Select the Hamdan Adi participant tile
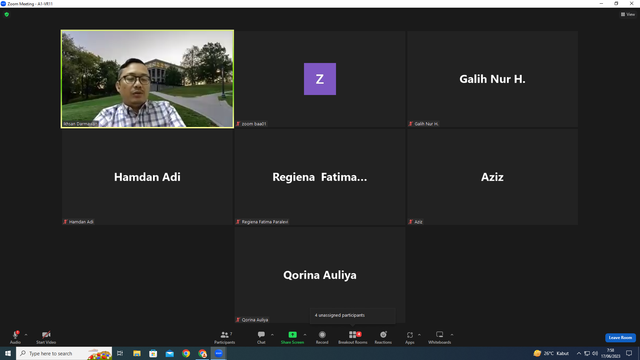This screenshot has width=640, height=360. [147, 177]
